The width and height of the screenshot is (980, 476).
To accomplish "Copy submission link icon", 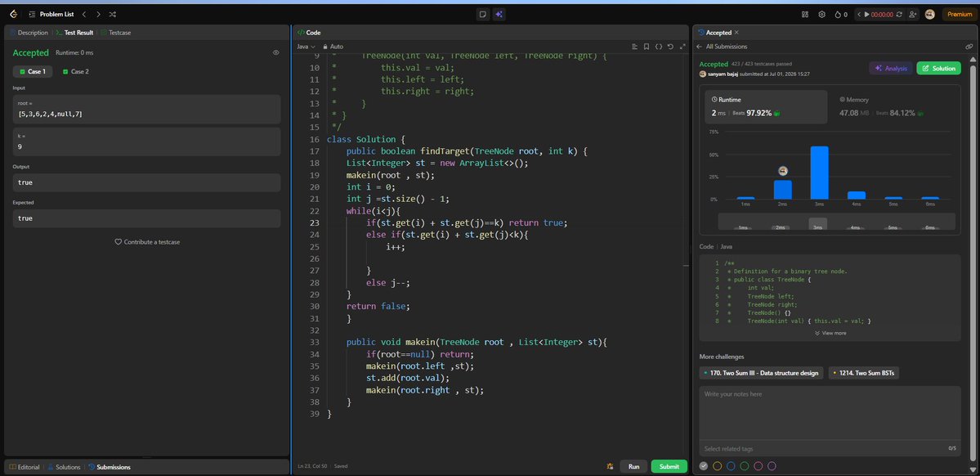I will [969, 47].
